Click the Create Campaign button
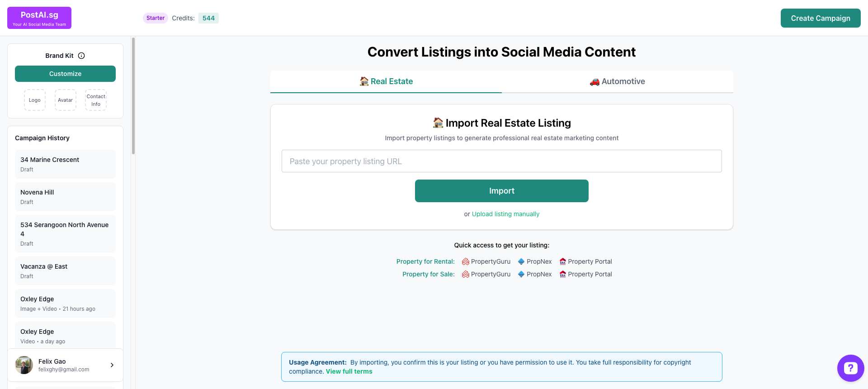The height and width of the screenshot is (389, 868). point(820,18)
